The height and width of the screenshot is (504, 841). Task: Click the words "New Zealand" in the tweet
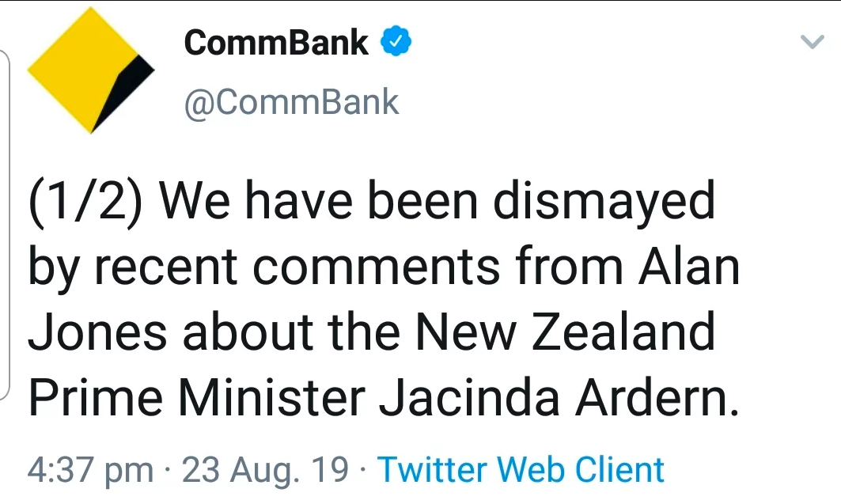coord(565,333)
